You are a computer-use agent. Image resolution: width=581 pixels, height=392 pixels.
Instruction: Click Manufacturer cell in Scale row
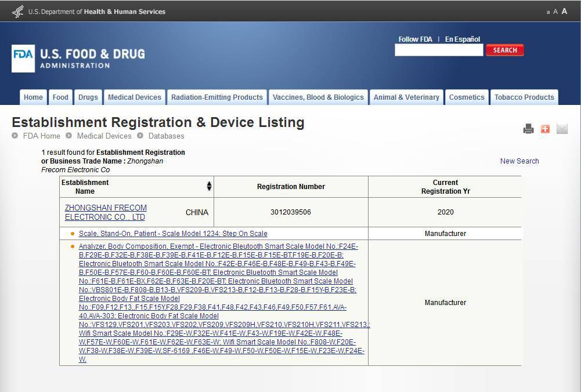point(445,234)
